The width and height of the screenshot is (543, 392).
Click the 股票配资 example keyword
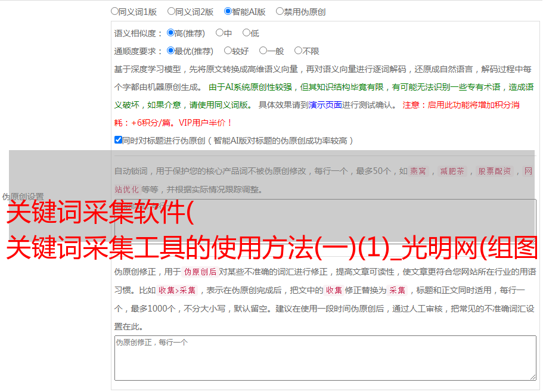click(495, 171)
